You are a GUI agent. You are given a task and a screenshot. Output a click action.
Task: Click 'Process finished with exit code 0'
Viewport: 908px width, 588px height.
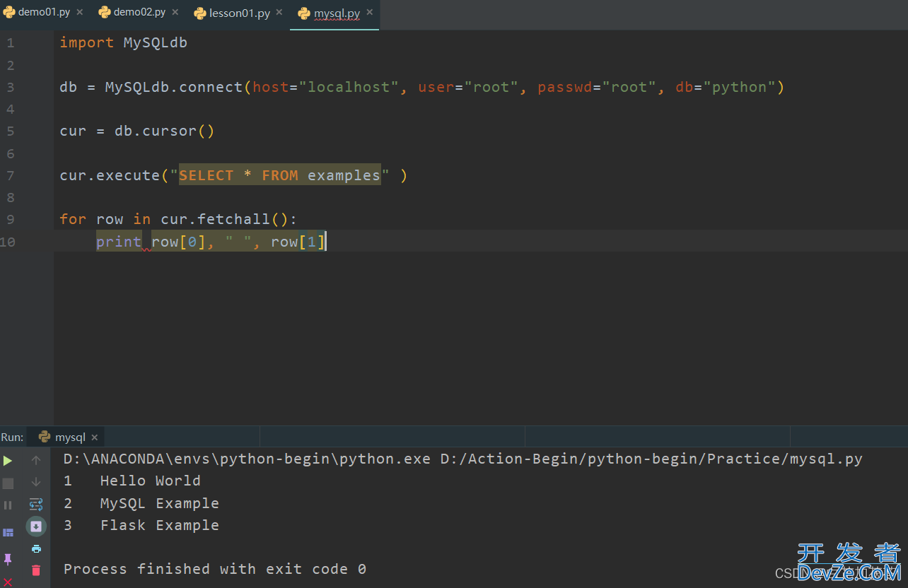[x=215, y=569]
